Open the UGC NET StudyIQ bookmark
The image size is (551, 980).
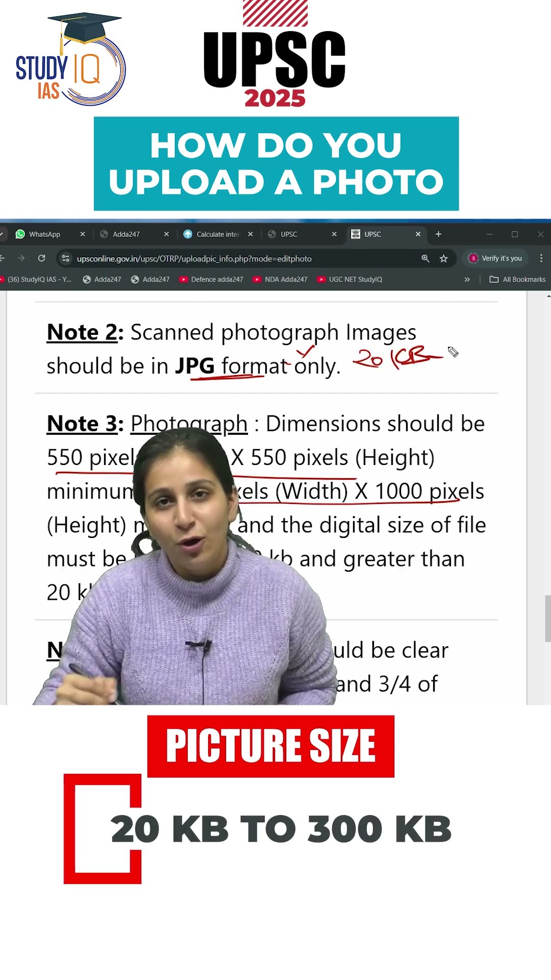click(x=349, y=279)
